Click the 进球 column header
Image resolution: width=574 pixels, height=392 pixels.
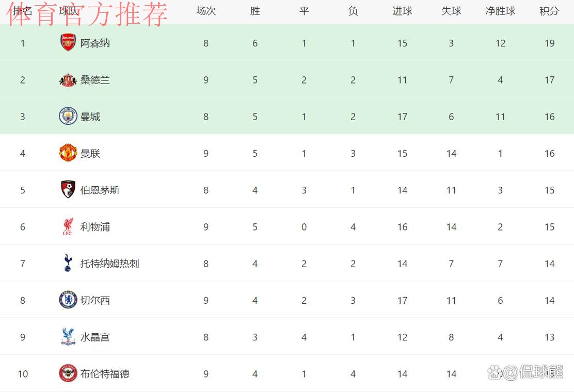coord(402,11)
